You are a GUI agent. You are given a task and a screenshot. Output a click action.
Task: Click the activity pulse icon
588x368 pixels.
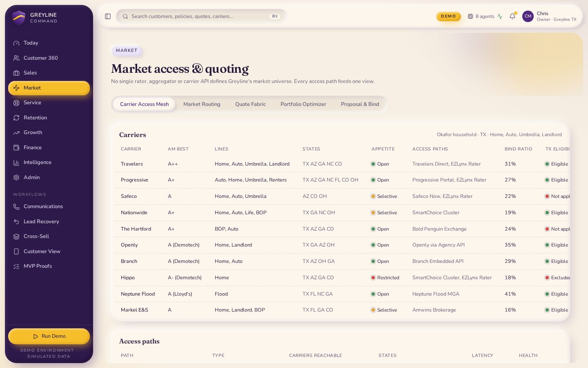(x=500, y=16)
